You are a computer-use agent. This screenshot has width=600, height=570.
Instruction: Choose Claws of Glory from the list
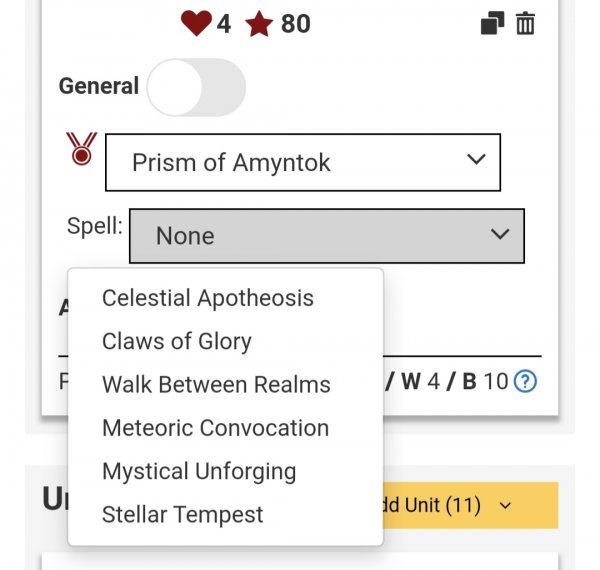(177, 341)
